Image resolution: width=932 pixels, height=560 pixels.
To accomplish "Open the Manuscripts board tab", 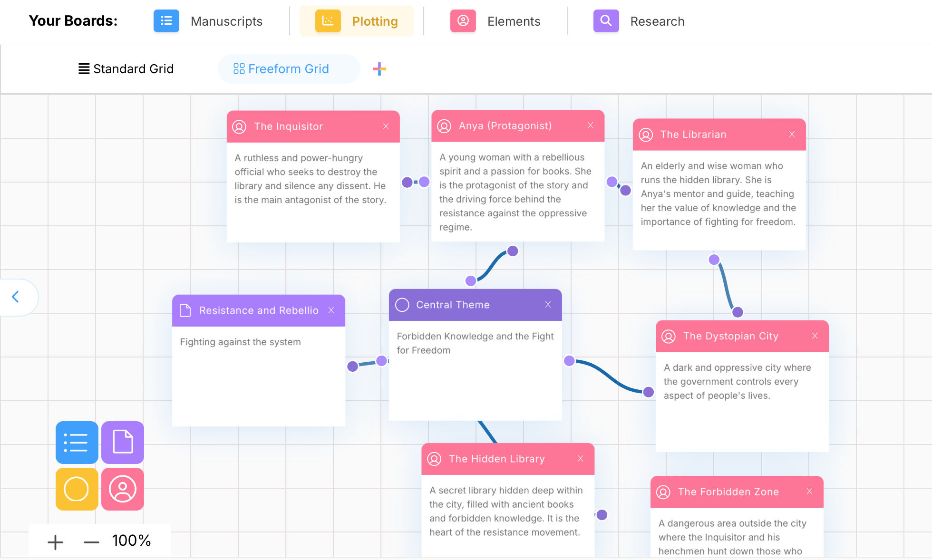I will [x=226, y=21].
